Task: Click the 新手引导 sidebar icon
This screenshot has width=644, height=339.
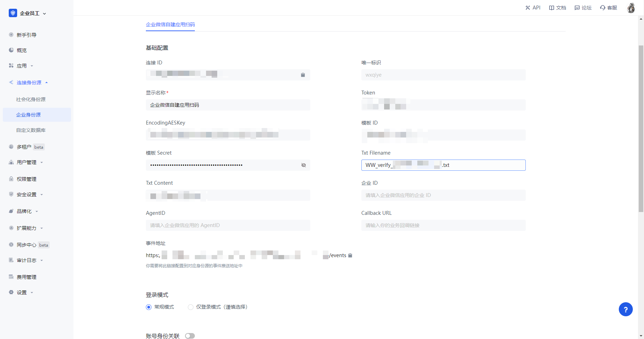Action: point(11,35)
